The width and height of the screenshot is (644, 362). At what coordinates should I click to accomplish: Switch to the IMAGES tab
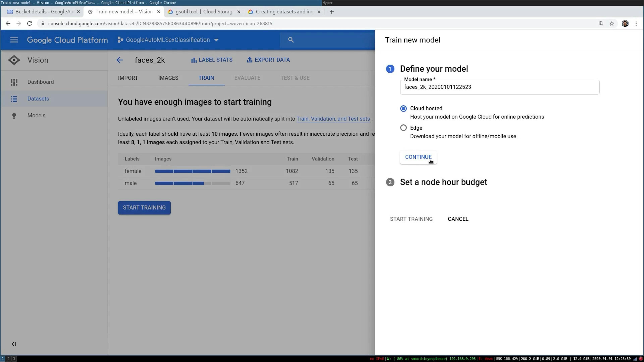pos(168,78)
